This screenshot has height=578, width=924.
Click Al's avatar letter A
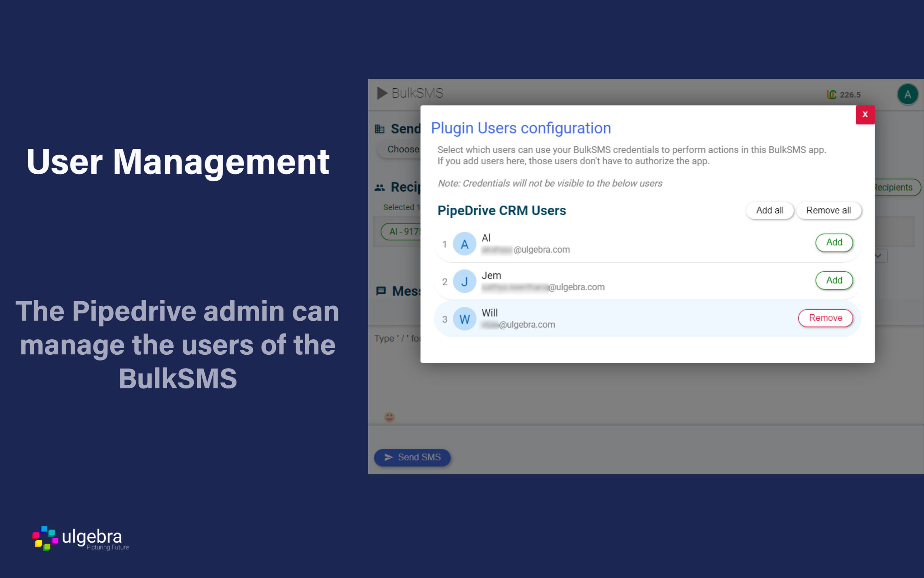pos(464,244)
